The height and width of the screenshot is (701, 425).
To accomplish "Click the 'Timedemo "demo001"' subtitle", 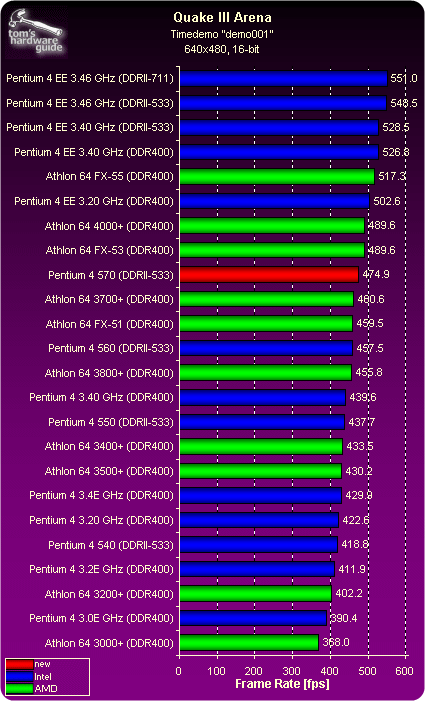I will pos(222,34).
